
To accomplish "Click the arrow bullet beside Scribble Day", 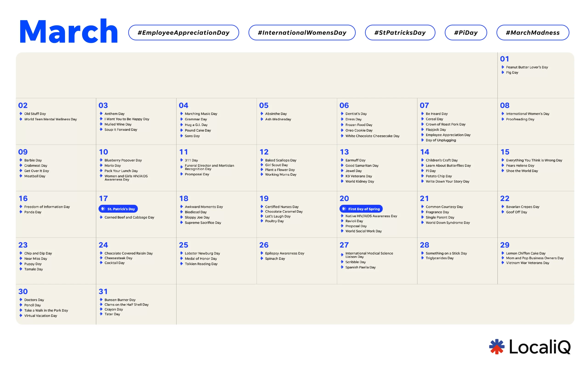I will tap(342, 262).
